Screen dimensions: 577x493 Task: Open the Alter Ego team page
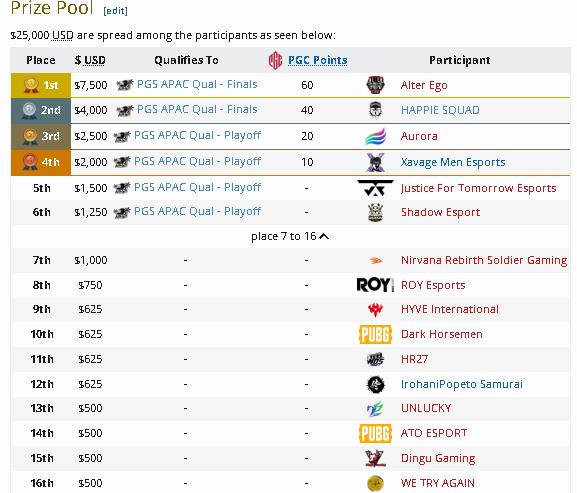[424, 85]
